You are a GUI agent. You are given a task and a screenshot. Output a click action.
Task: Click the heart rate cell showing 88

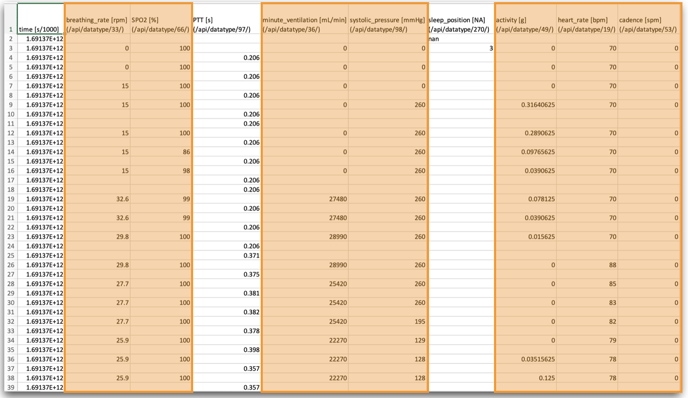587,265
